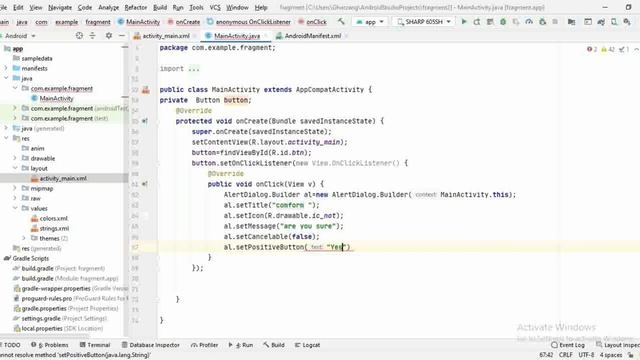The image size is (640, 360).
Task: Collapse the layout folder
Action: click(15, 168)
